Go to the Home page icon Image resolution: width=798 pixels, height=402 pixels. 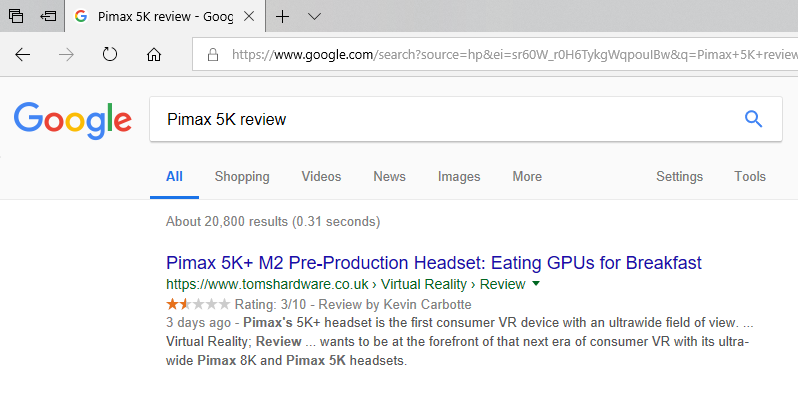point(154,54)
